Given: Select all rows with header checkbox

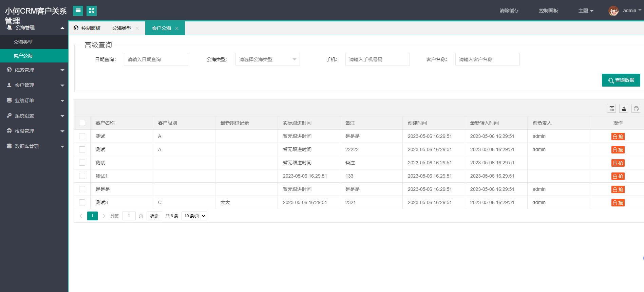Looking at the screenshot, I should point(82,123).
